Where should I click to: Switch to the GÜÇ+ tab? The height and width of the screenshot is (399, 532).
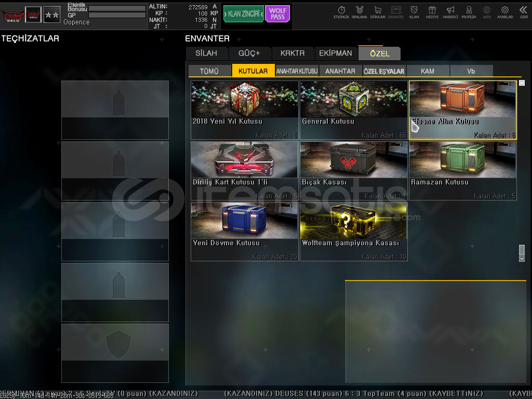pyautogui.click(x=249, y=54)
